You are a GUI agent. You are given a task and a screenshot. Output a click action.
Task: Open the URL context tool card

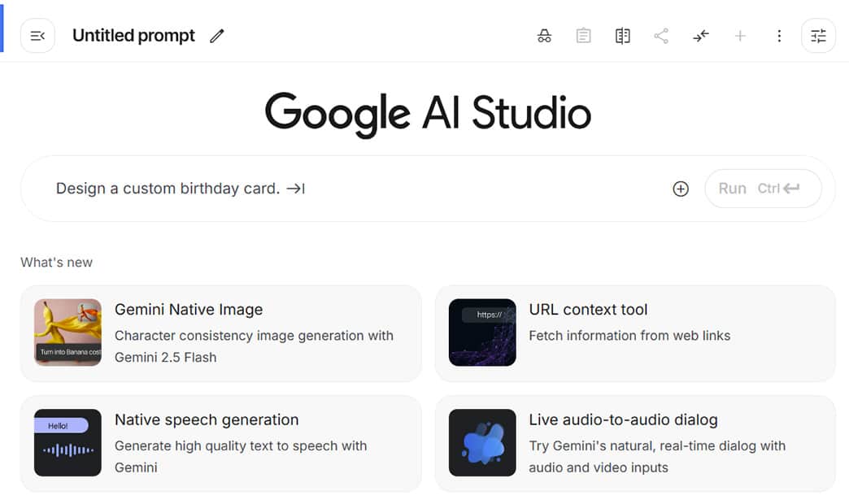tap(634, 333)
